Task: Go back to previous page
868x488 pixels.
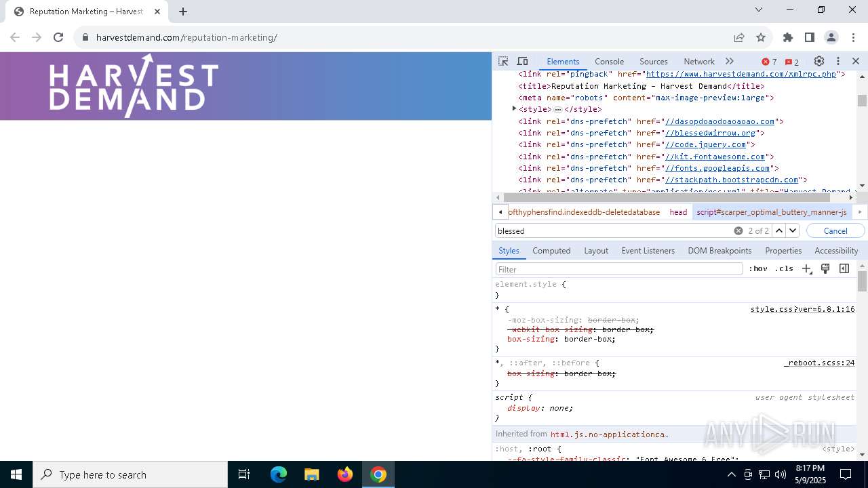Action: click(x=15, y=37)
